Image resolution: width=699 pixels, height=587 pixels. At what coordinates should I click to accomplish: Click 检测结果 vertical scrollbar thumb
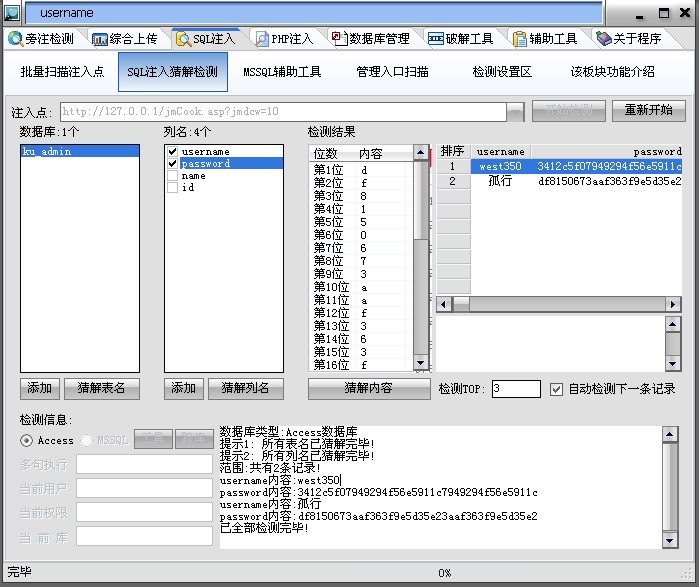click(x=420, y=200)
